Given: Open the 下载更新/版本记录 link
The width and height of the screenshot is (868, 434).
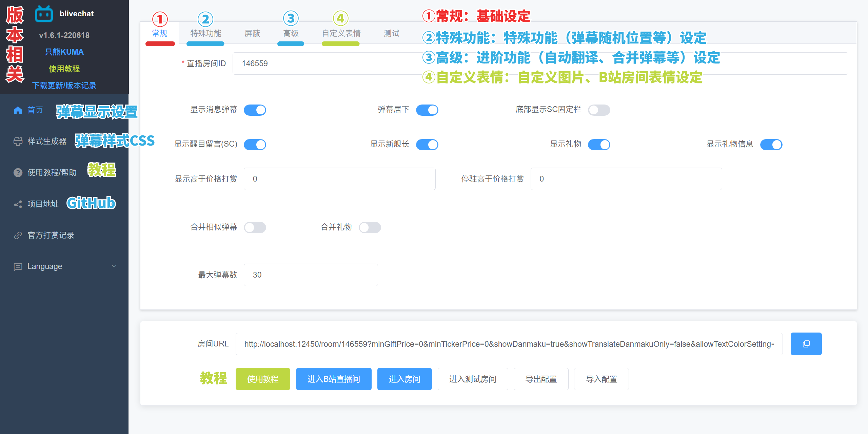Looking at the screenshot, I should pos(64,86).
